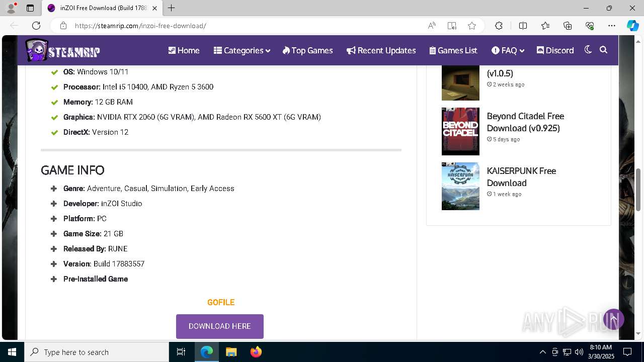Click 'Released By: RUNE' text
This screenshot has height=362, width=644.
[x=96, y=249]
